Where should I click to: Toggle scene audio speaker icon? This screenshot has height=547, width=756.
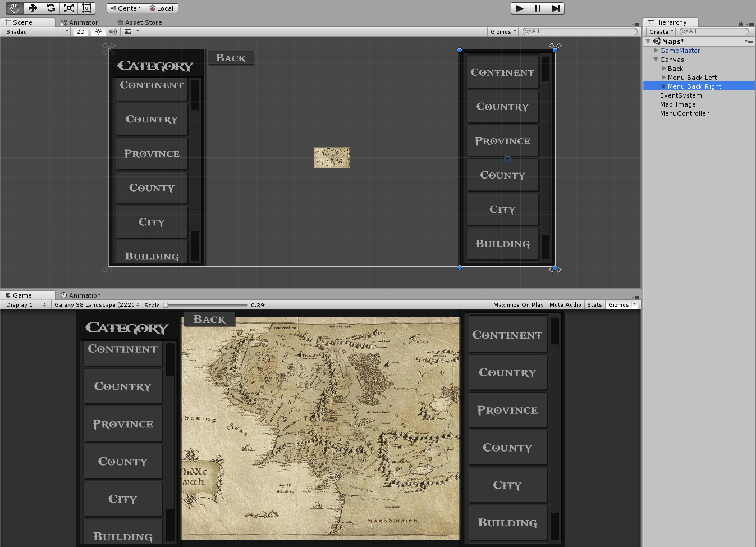click(x=113, y=31)
